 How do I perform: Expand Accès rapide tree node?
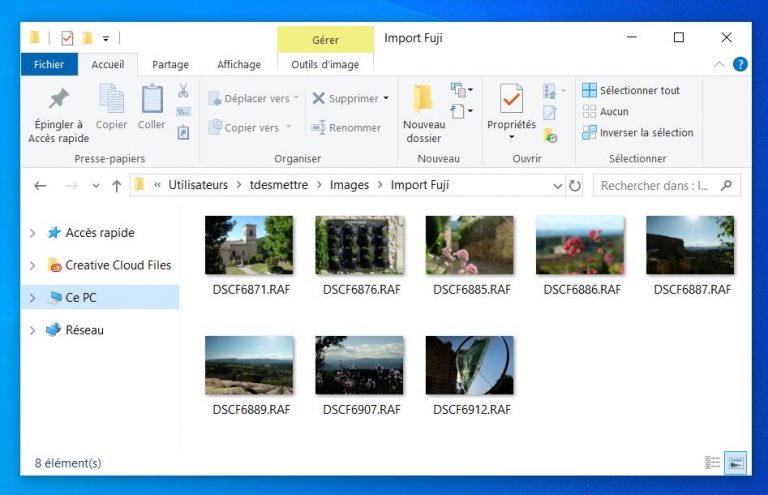32,233
